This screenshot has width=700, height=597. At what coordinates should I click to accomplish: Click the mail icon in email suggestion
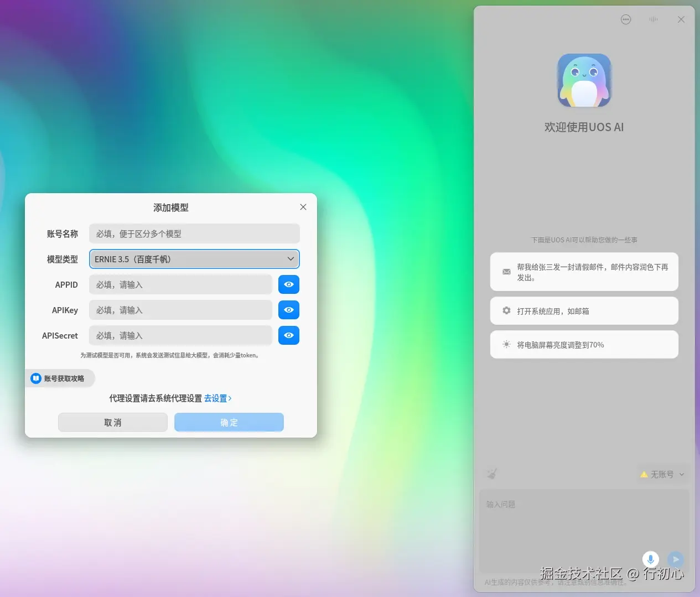point(506,272)
